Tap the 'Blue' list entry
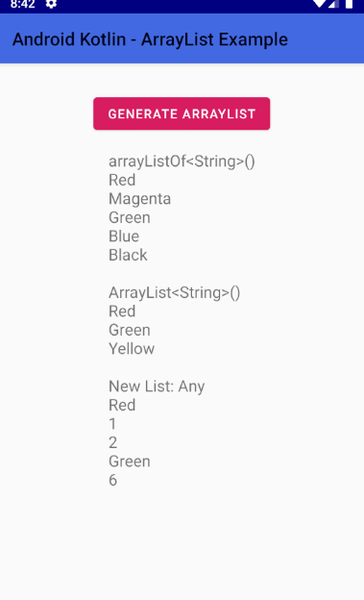 [124, 237]
